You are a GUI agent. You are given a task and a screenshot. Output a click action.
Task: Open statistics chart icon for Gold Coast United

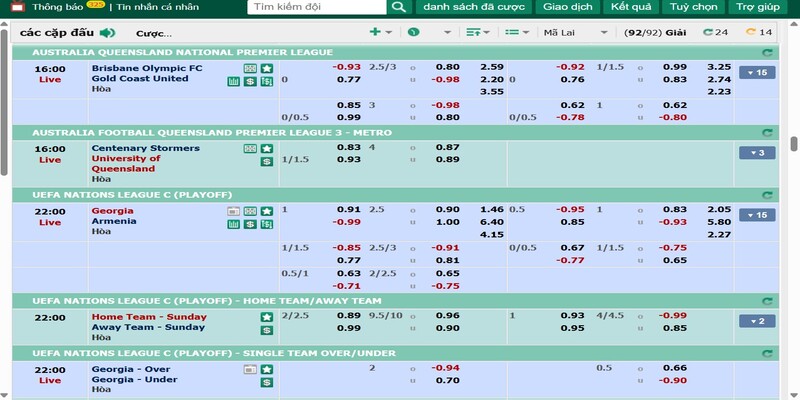point(234,80)
